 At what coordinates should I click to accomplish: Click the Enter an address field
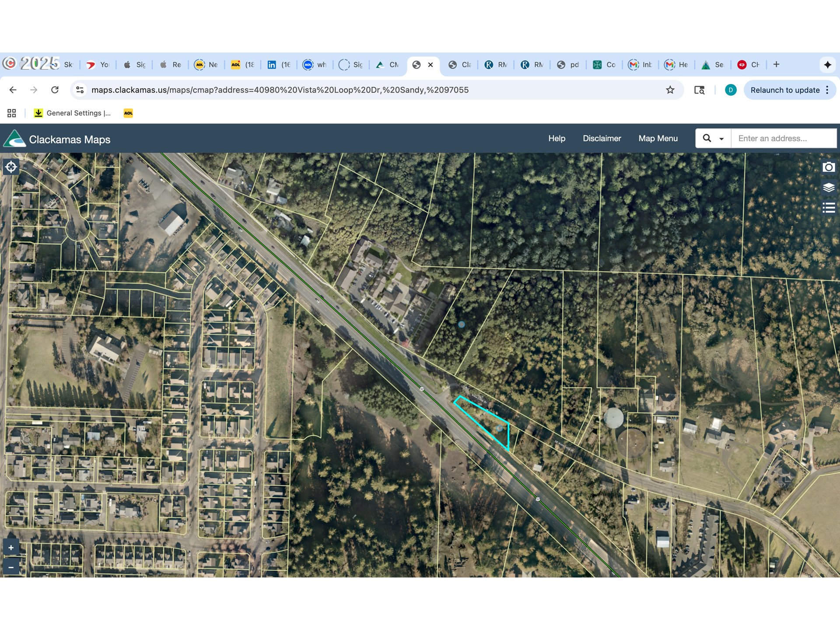783,139
